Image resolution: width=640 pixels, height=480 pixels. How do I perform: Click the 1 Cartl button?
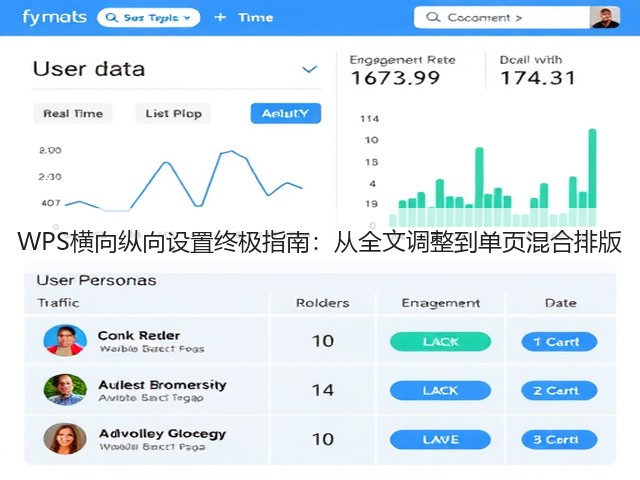pos(559,342)
